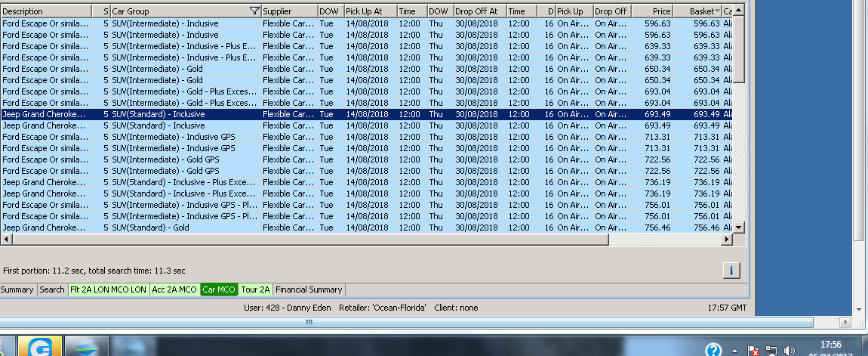
Task: Sort by the Price column header
Action: (652, 11)
